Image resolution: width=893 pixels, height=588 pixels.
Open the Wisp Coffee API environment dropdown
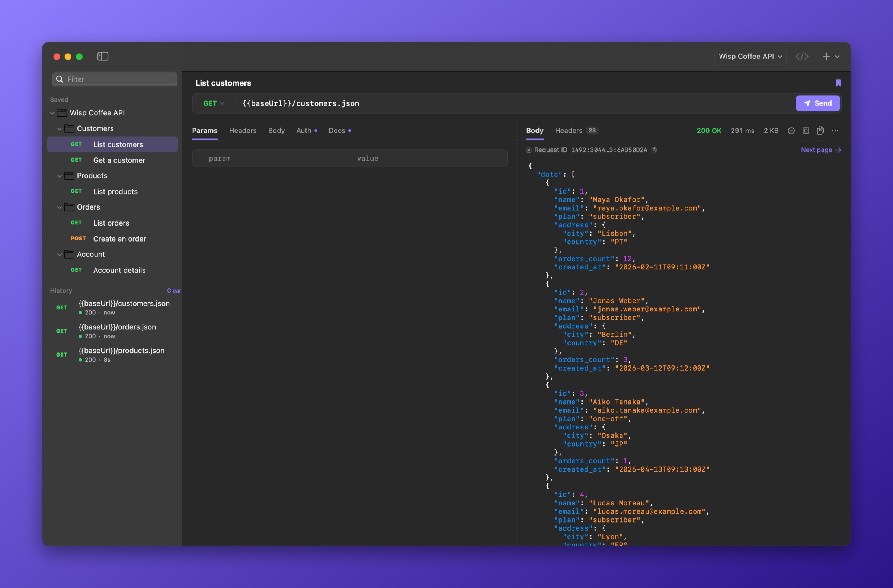[750, 56]
